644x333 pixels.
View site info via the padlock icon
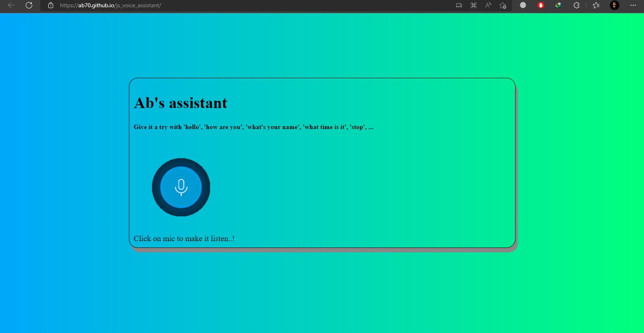(51, 5)
